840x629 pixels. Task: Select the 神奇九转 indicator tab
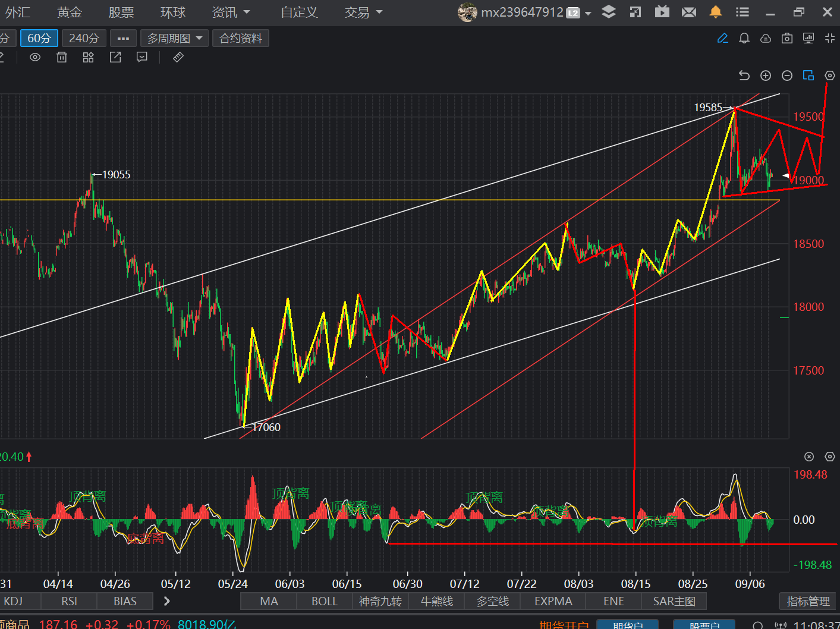(380, 601)
